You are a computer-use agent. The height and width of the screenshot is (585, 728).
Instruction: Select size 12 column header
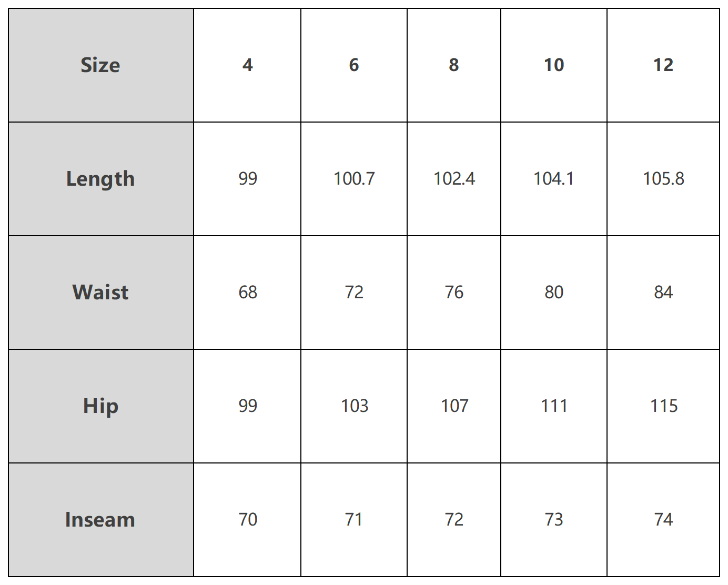663,65
